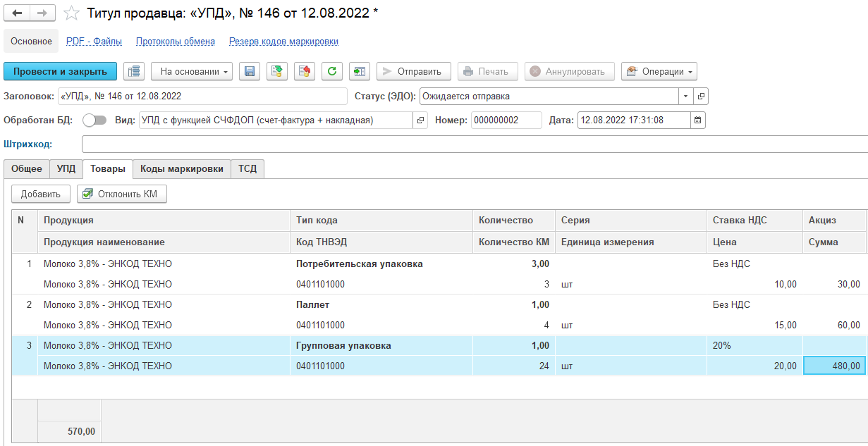868x446 pixels.
Task: Expand the Статус (ЭДО) dropdown list
Action: point(686,97)
